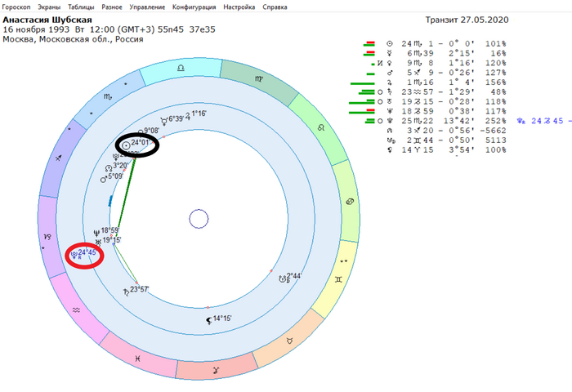This screenshot has width=572, height=392.
Task: Click the Транзит 27.05.2020 label
Action: tap(467, 20)
